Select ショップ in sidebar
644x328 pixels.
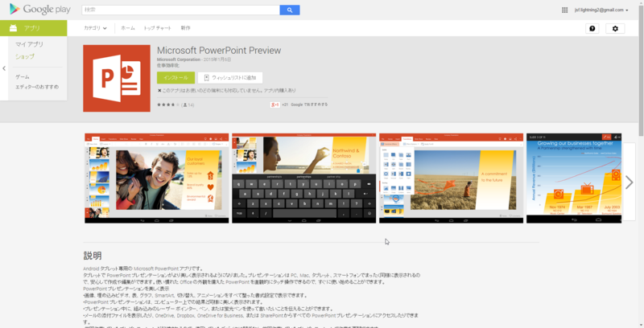click(x=25, y=56)
